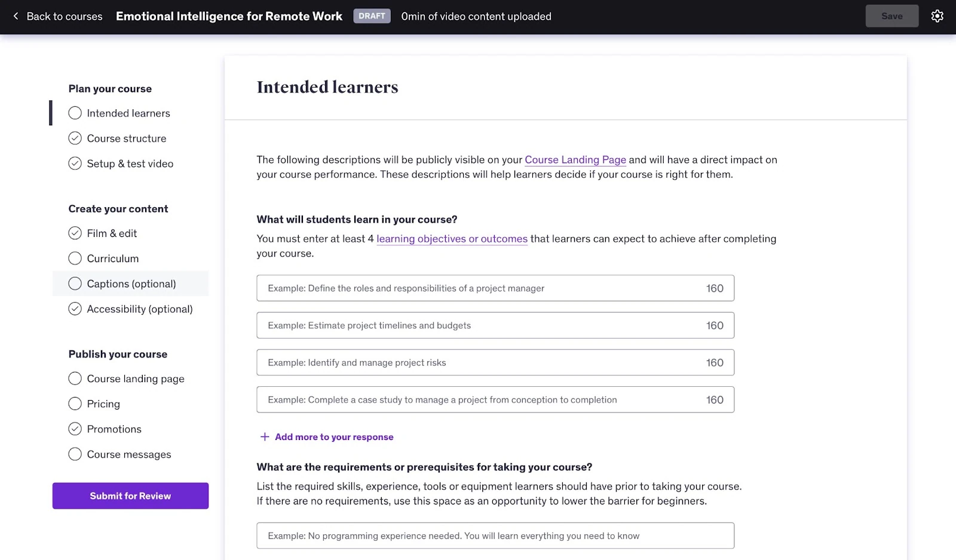Click checkmark circle next to Course structure
Screen dimensions: 956x560
click(75, 139)
